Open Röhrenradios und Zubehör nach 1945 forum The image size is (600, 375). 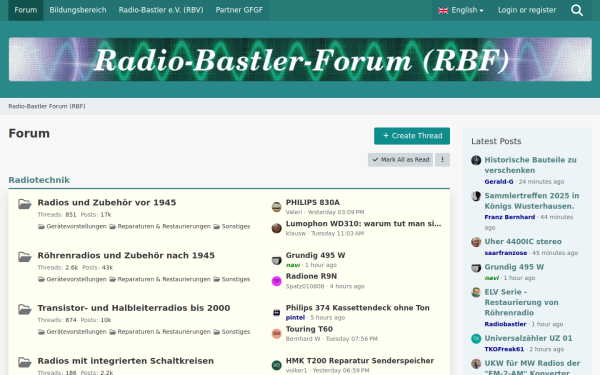coord(126,255)
